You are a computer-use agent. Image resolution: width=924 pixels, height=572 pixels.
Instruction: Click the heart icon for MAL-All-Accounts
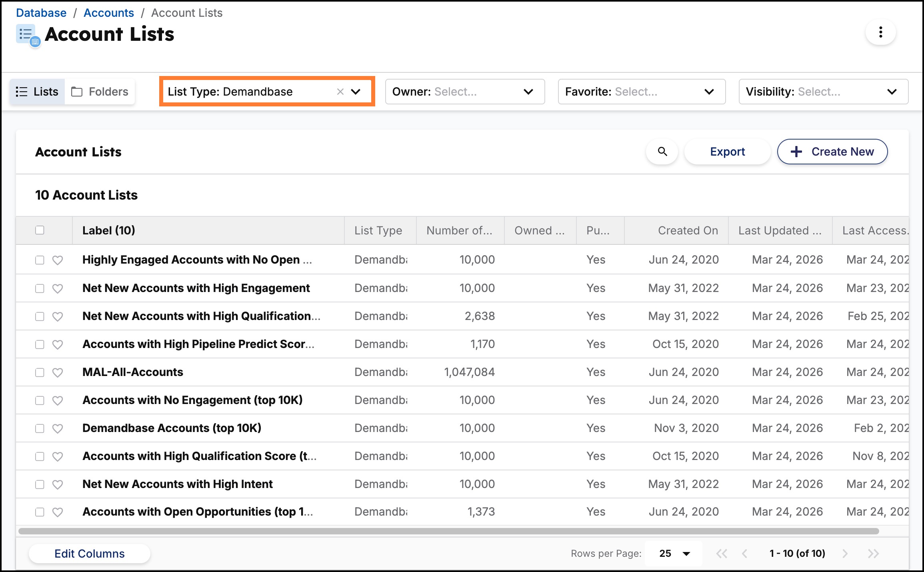click(58, 372)
